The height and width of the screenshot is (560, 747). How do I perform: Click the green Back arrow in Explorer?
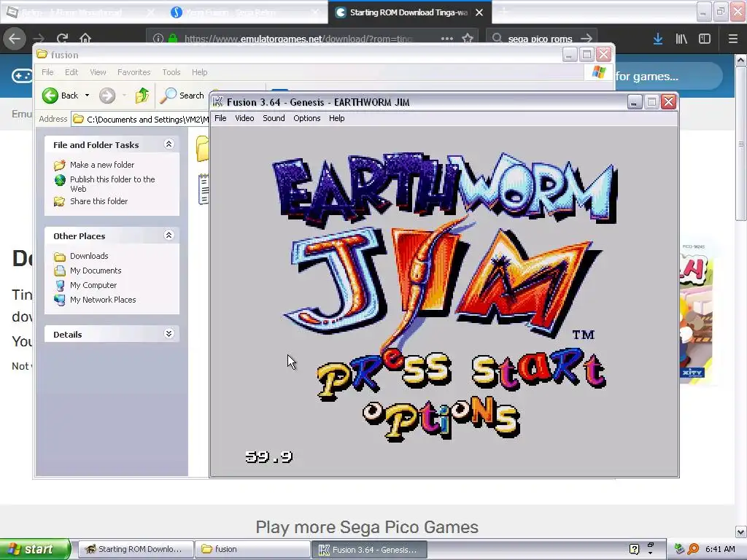50,96
